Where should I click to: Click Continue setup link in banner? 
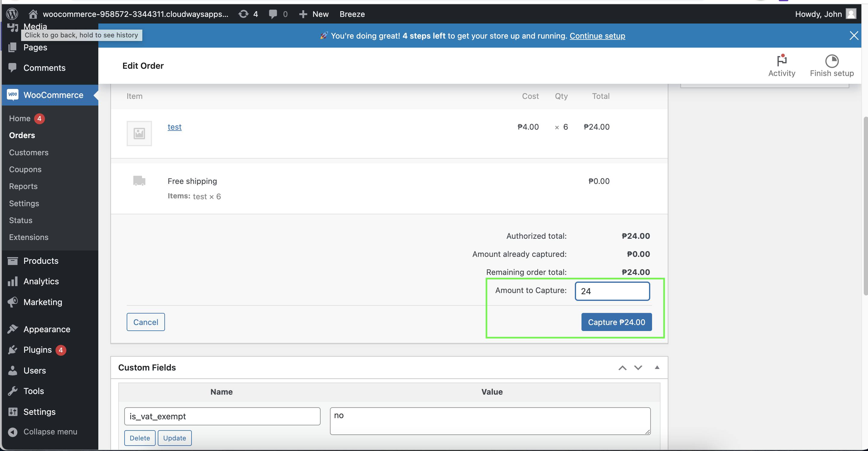(597, 36)
